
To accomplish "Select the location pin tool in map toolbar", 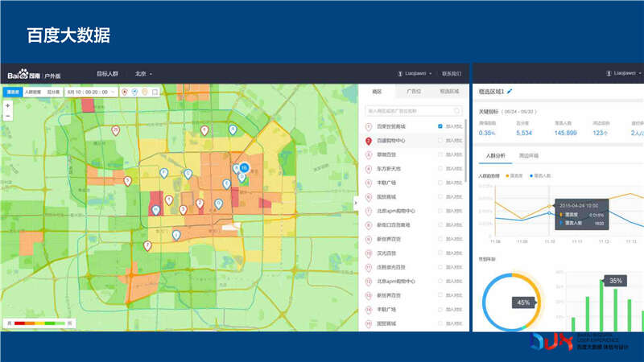I will point(124,93).
